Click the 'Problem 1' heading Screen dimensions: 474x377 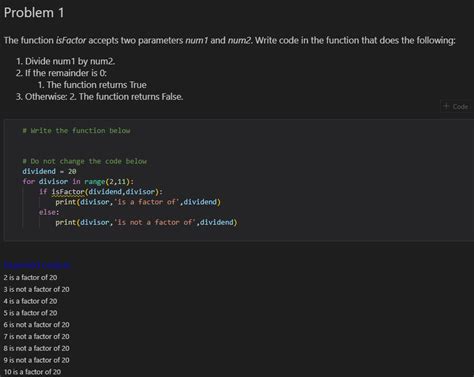pos(34,13)
